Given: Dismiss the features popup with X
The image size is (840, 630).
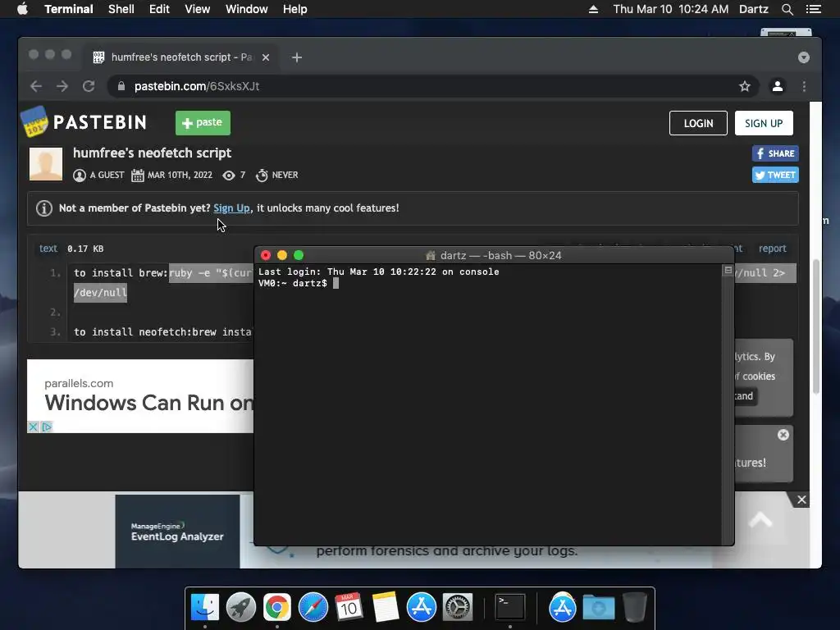Looking at the screenshot, I should pos(783,435).
